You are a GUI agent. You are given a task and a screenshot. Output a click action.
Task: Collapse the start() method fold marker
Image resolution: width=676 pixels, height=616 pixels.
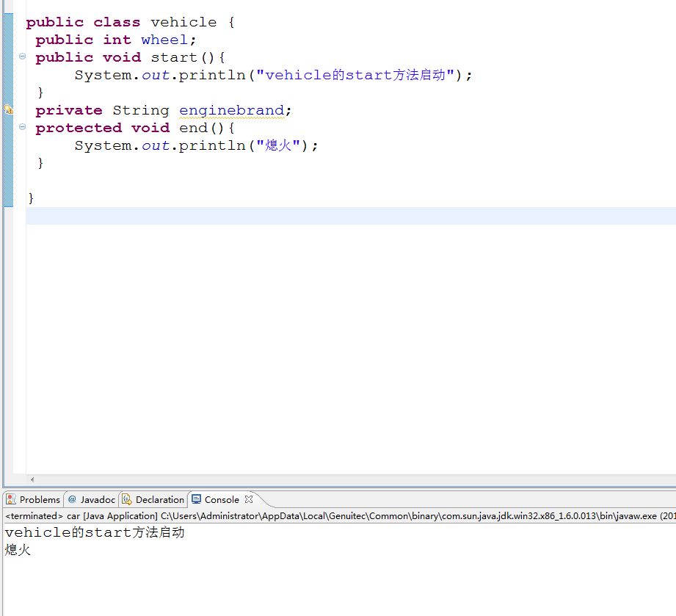tap(23, 56)
